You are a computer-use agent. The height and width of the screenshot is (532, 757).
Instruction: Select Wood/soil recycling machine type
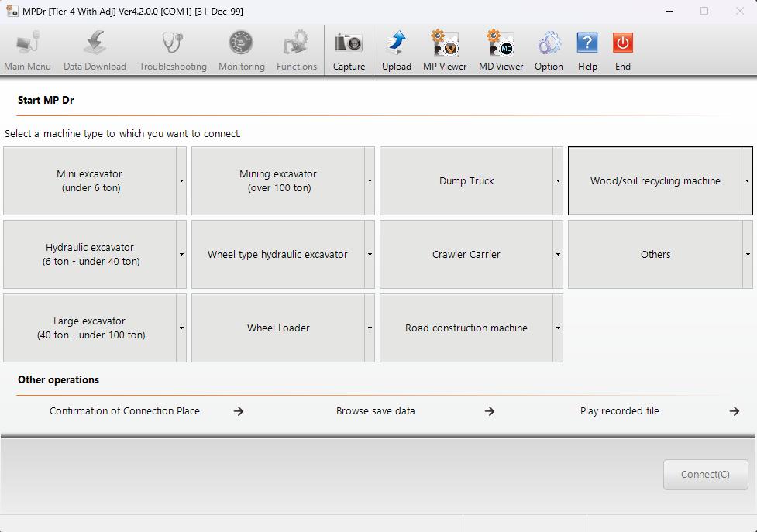point(655,181)
